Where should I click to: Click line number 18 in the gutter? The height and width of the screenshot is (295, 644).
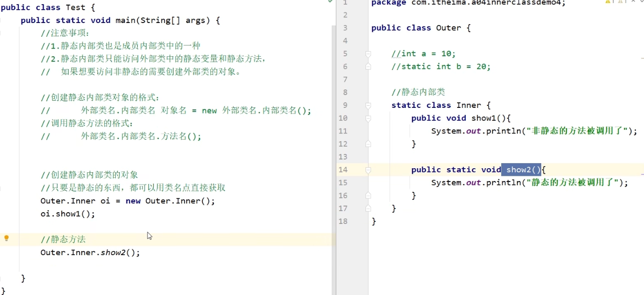[x=343, y=221]
